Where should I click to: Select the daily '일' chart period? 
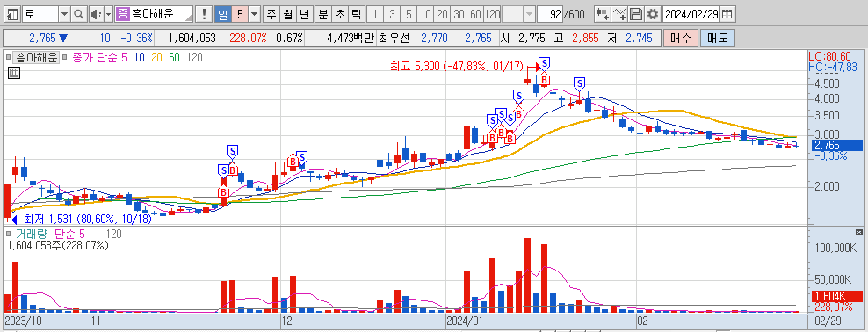(x=222, y=14)
